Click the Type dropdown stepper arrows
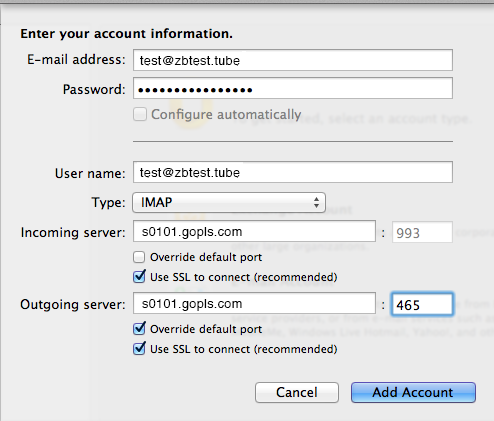 coord(316,202)
